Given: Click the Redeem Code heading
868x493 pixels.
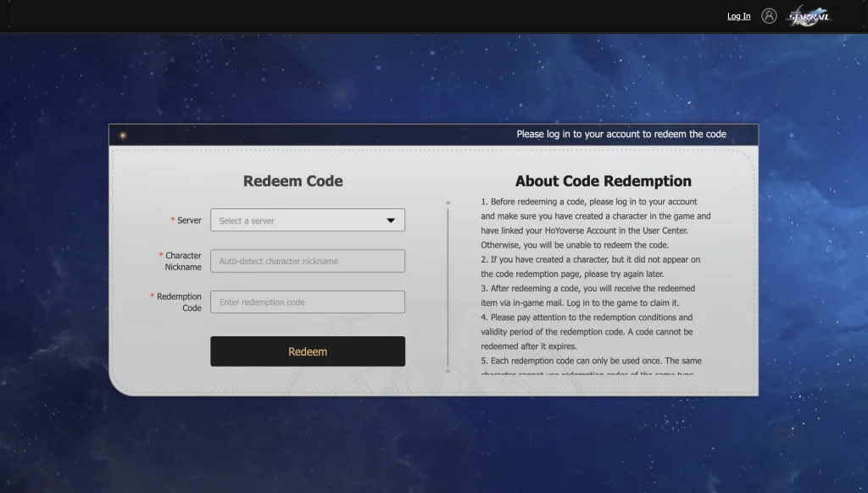Looking at the screenshot, I should [292, 181].
